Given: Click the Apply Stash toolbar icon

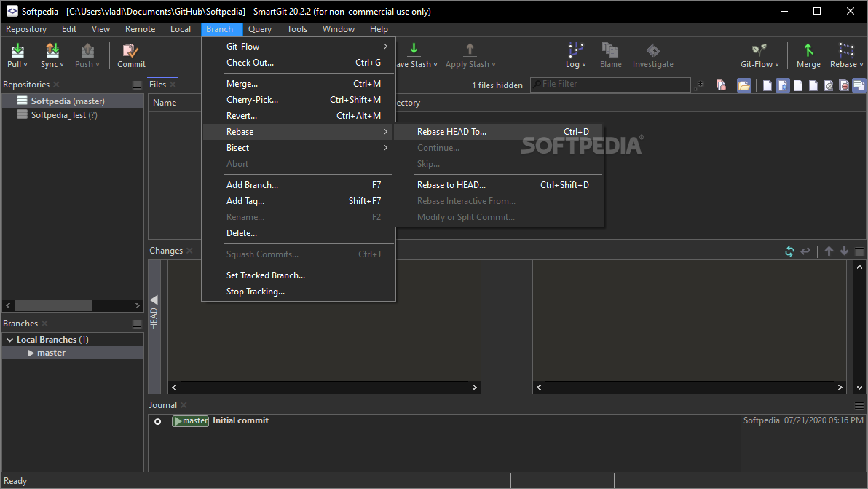Looking at the screenshot, I should point(470,50).
